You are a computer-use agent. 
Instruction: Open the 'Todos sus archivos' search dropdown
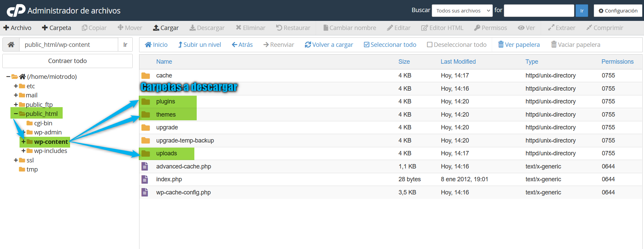pos(462,10)
